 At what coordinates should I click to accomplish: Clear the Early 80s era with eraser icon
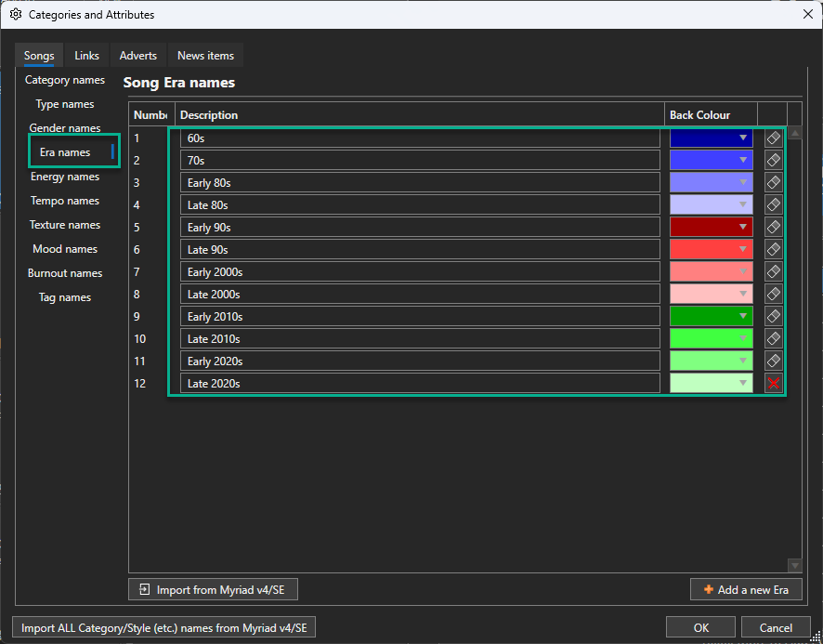(x=773, y=182)
